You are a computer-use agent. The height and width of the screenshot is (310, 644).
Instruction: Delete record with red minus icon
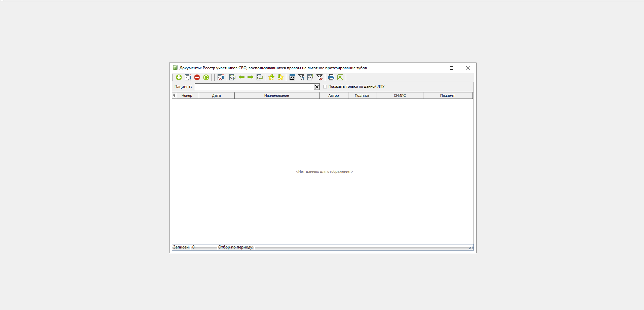[197, 77]
